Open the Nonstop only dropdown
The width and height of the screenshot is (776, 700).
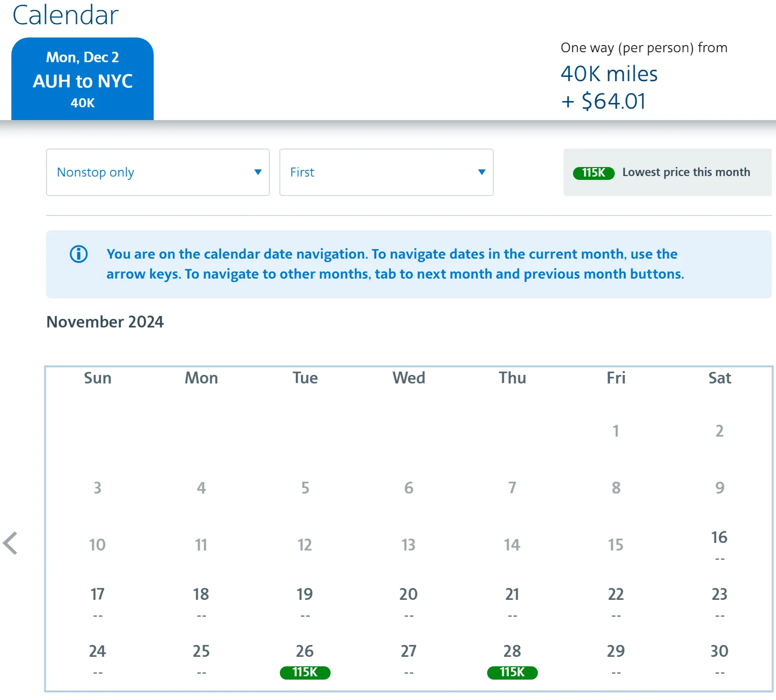[157, 172]
